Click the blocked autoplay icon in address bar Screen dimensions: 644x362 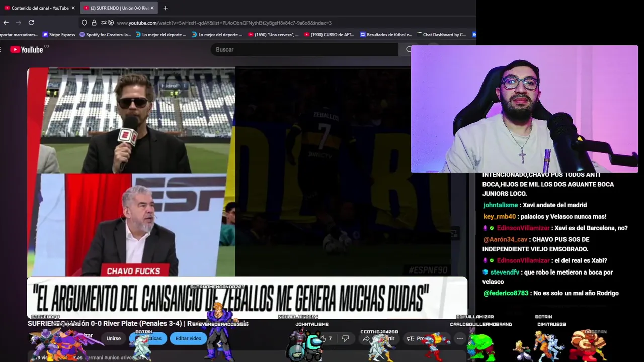111,23
